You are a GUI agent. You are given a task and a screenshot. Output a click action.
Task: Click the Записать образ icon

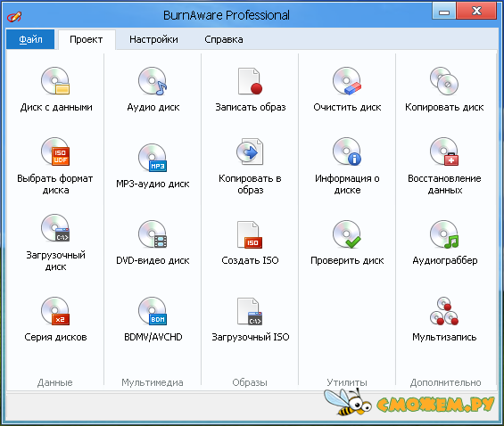(x=250, y=81)
